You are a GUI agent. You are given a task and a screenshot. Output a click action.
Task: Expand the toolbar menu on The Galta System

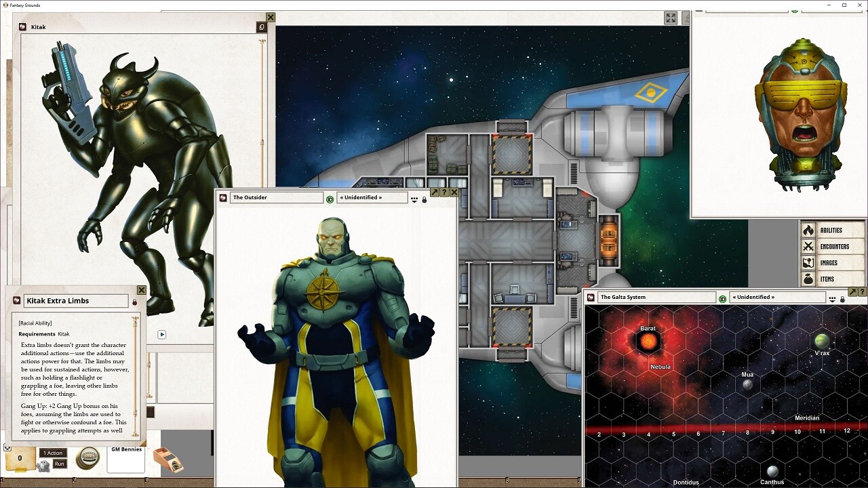(x=832, y=298)
